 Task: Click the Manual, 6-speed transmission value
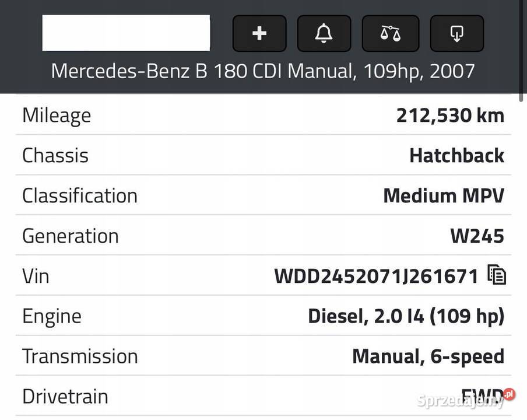[428, 356]
